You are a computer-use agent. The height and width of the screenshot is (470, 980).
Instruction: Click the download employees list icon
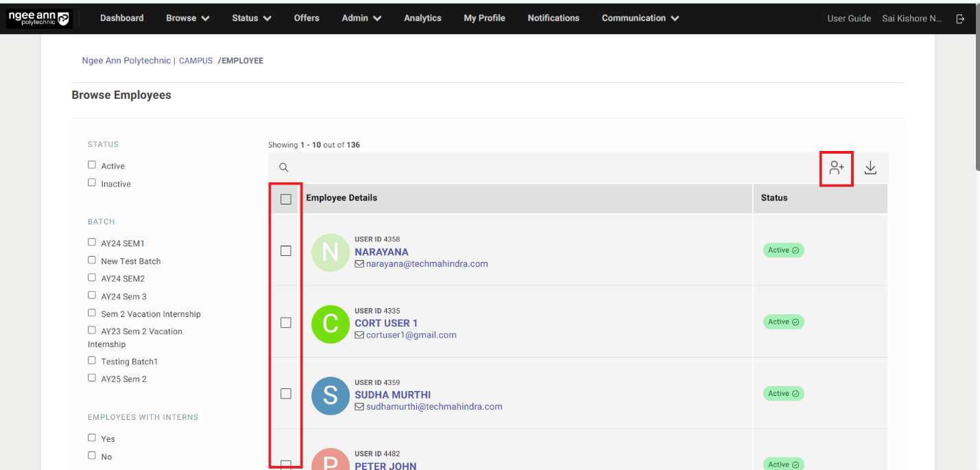click(x=870, y=168)
